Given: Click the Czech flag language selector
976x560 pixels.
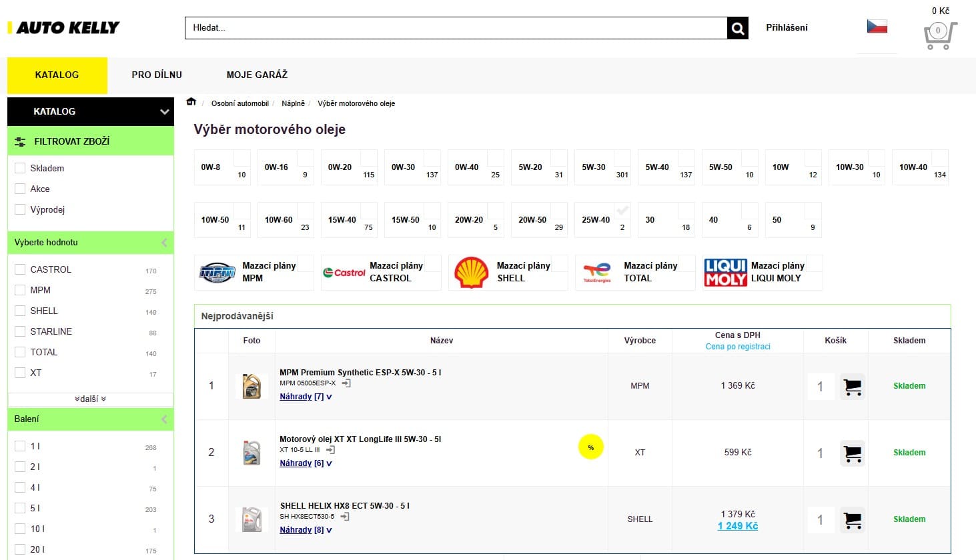Looking at the screenshot, I should pyautogui.click(x=877, y=27).
